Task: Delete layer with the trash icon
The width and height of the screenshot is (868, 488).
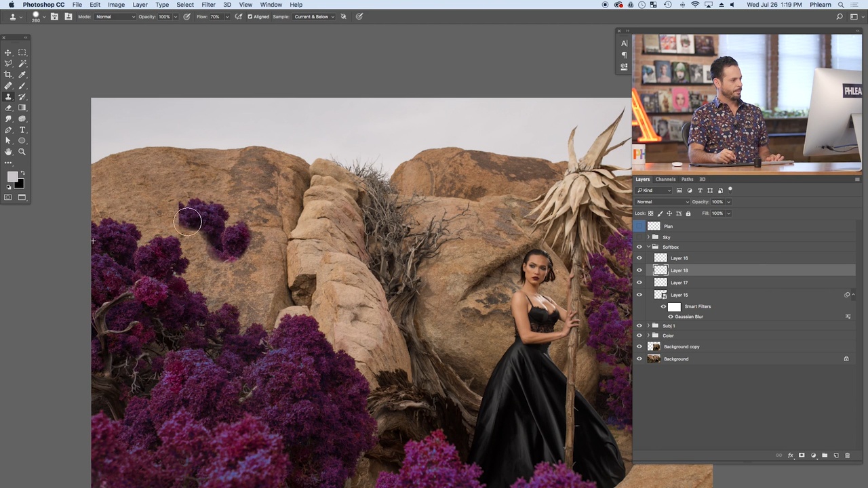Action: [847, 455]
